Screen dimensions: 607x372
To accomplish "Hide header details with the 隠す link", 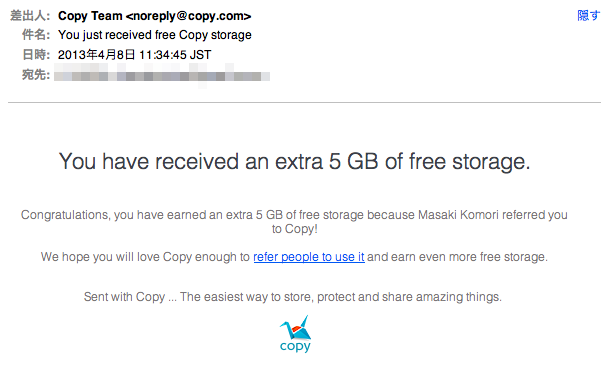I will pyautogui.click(x=588, y=15).
